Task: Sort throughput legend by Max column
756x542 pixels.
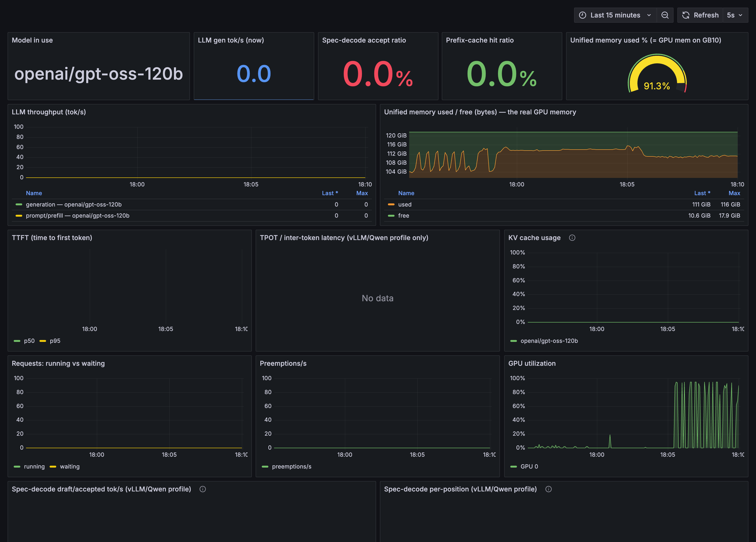Action: [x=362, y=193]
